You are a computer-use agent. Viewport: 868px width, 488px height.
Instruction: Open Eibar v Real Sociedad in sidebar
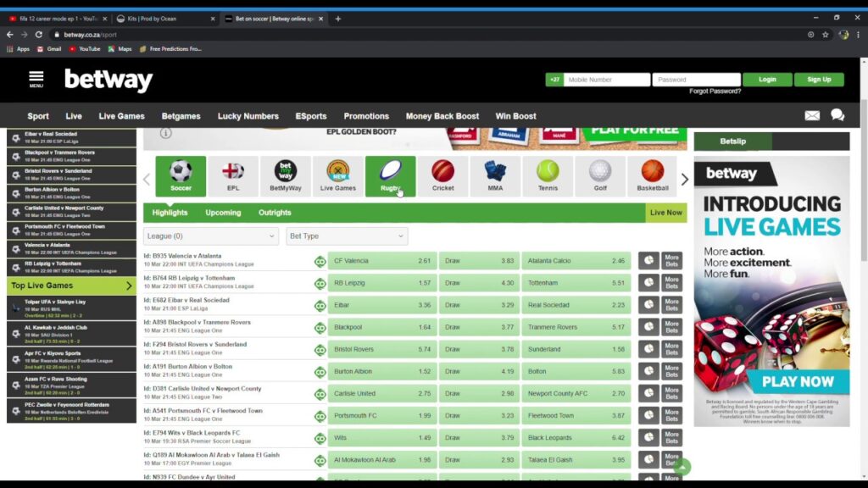tap(71, 137)
